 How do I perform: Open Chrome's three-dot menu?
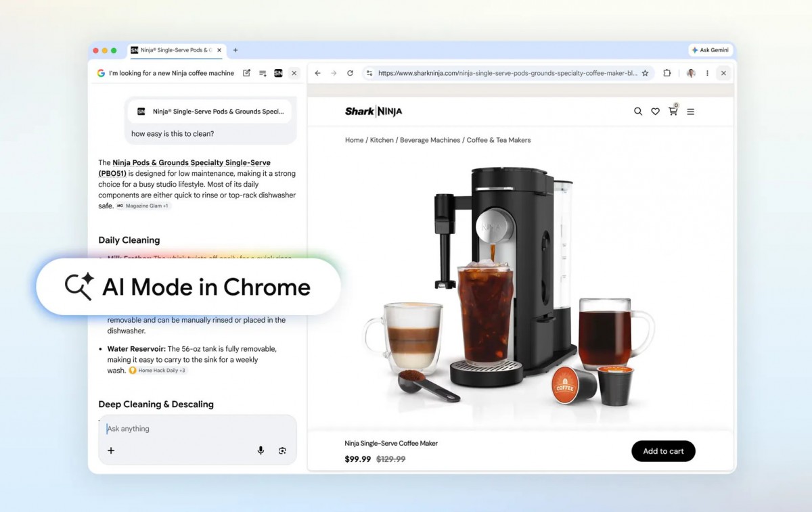tap(706, 72)
